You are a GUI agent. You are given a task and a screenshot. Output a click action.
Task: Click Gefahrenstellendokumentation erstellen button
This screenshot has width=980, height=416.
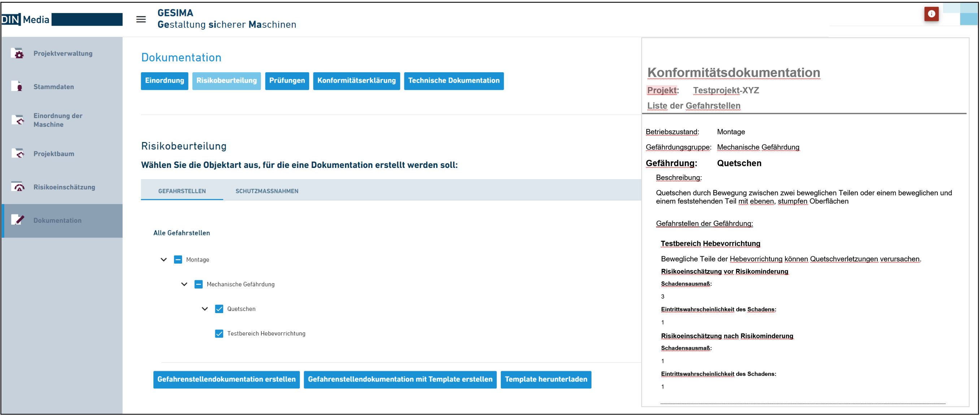click(226, 380)
